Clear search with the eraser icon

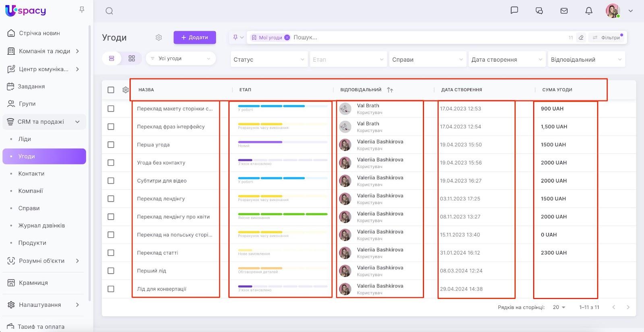point(581,37)
